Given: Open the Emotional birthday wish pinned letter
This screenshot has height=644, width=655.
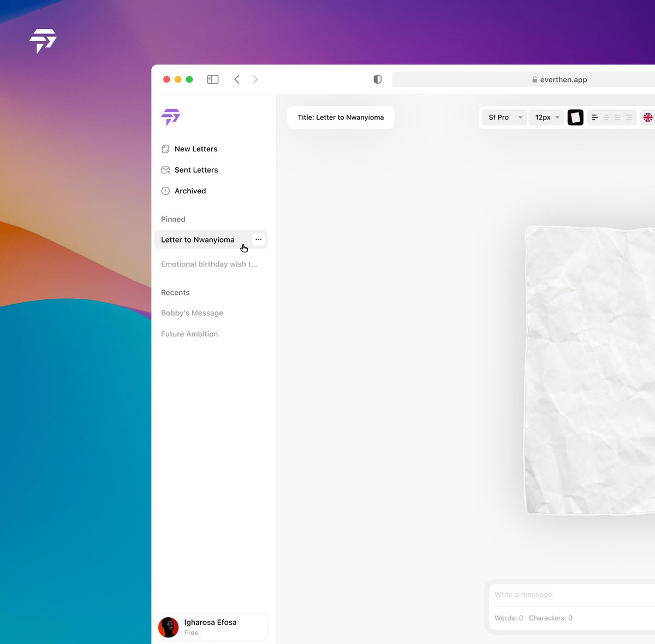Looking at the screenshot, I should point(209,264).
